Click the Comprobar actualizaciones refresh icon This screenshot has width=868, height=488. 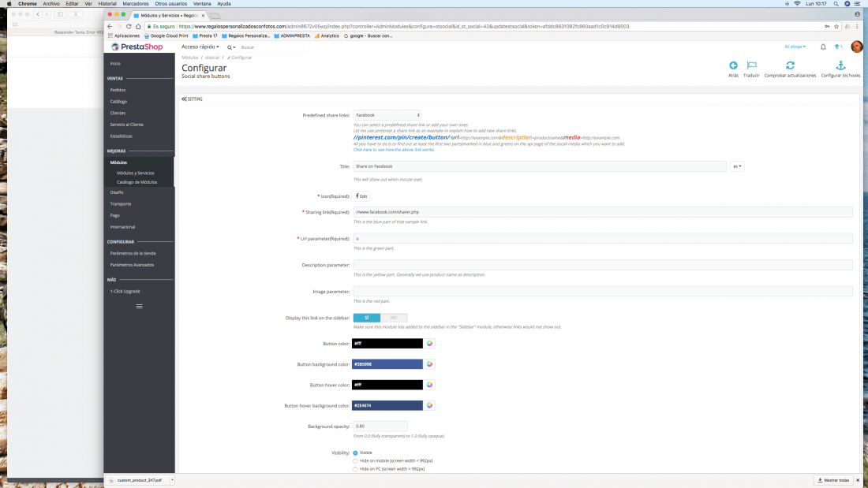pos(790,65)
